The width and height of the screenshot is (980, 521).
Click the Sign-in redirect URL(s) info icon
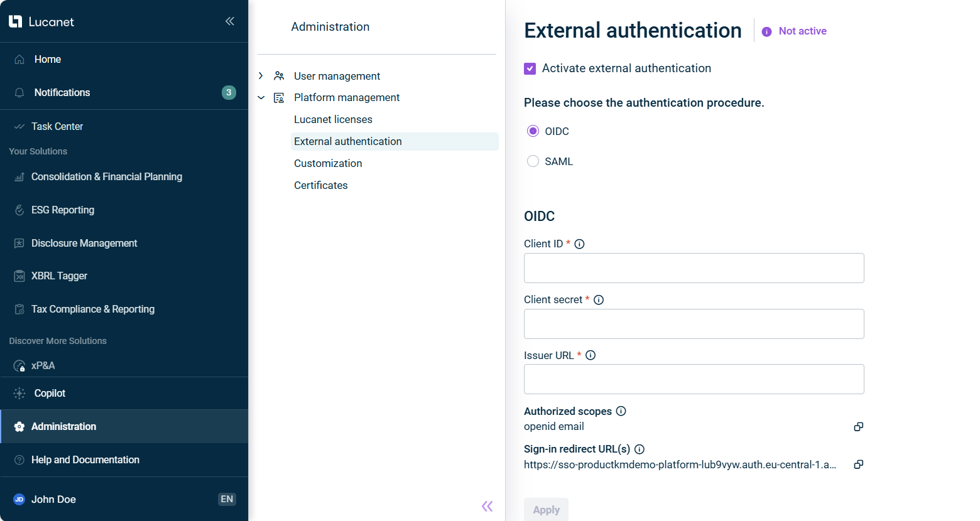point(640,449)
